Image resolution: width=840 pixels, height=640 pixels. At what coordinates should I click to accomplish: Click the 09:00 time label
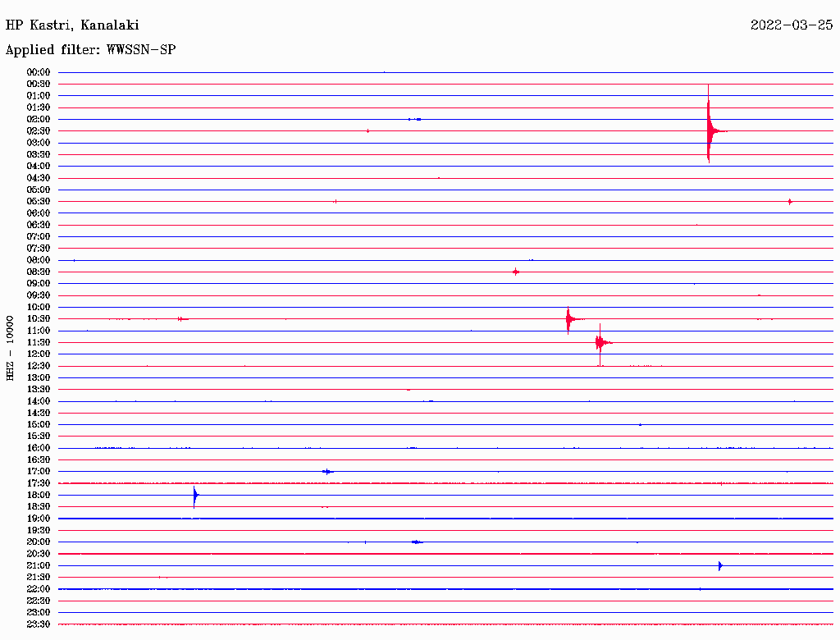click(x=39, y=284)
